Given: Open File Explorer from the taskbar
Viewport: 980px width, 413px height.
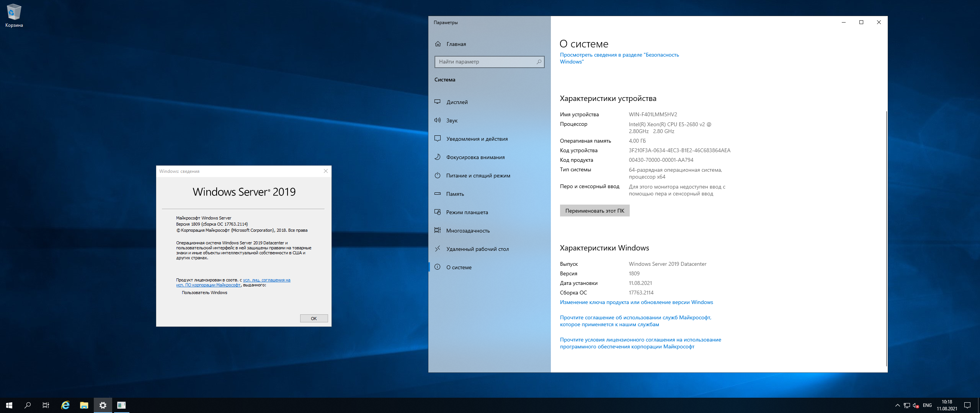Looking at the screenshot, I should click(x=84, y=405).
